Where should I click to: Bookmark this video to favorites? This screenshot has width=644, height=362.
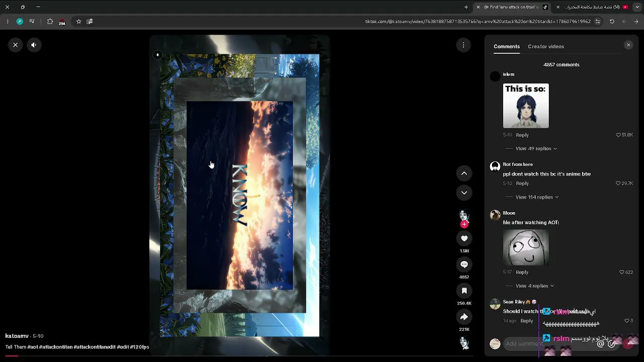[x=464, y=291]
